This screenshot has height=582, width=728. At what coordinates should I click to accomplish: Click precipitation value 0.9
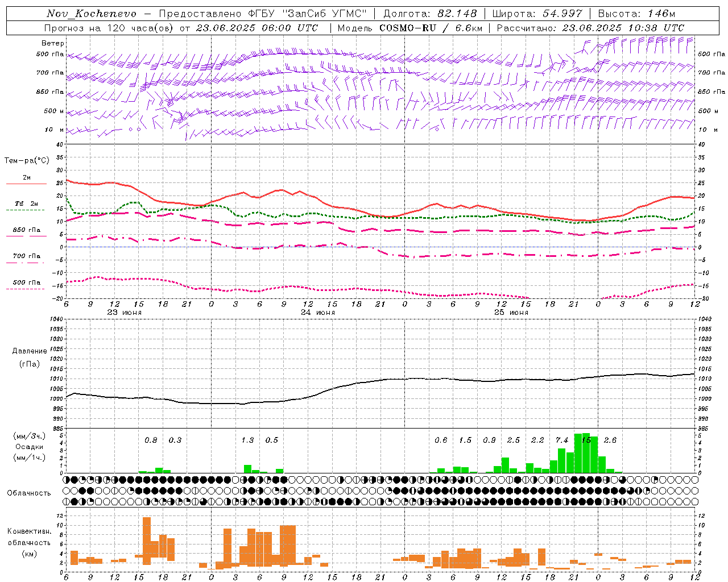point(489,440)
